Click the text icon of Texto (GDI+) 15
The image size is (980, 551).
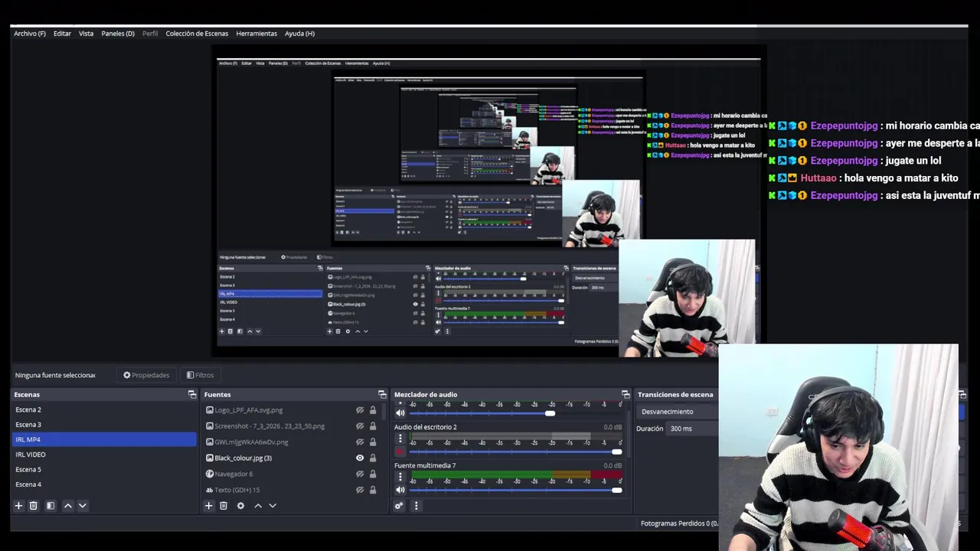click(210, 490)
